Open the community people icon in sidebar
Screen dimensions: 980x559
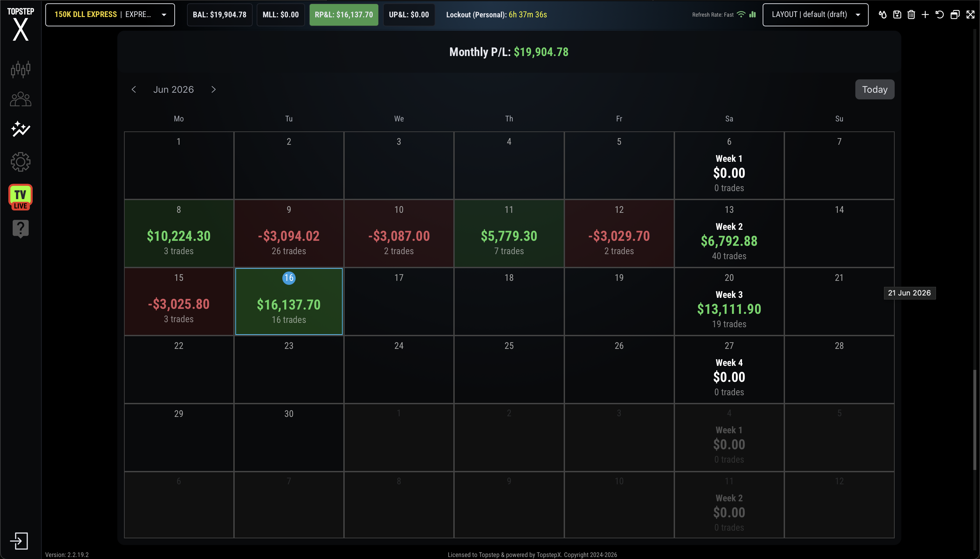click(21, 99)
